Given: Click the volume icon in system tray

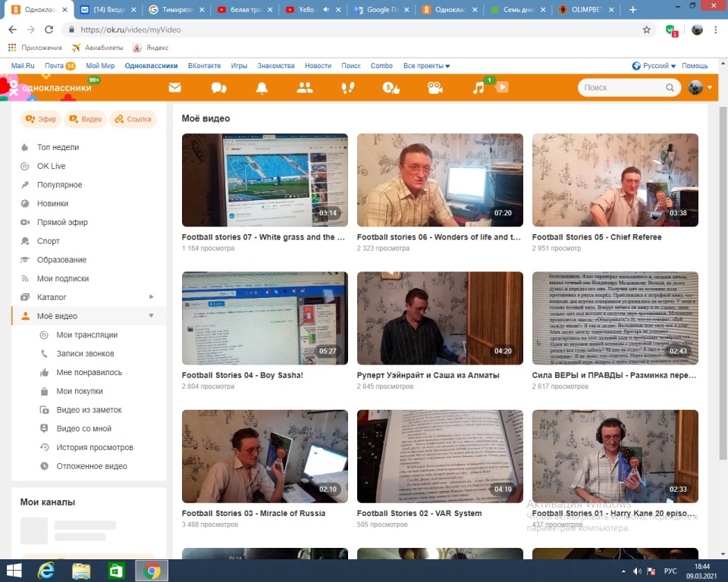Looking at the screenshot, I should (638, 571).
